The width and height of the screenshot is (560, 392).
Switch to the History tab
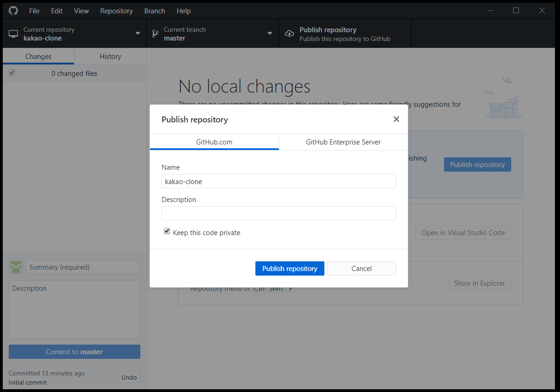(x=110, y=57)
